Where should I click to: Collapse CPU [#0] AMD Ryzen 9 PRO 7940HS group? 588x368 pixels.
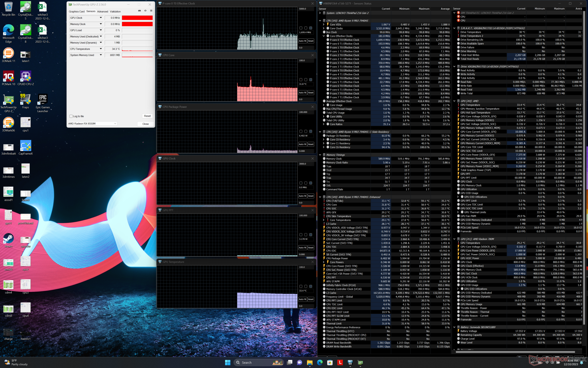pyautogui.click(x=320, y=21)
